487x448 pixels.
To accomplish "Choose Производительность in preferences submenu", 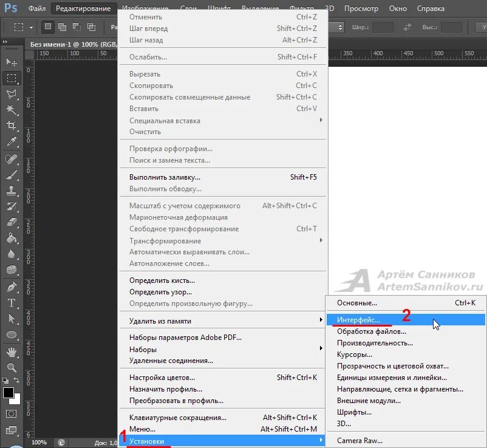I will 406,343.
